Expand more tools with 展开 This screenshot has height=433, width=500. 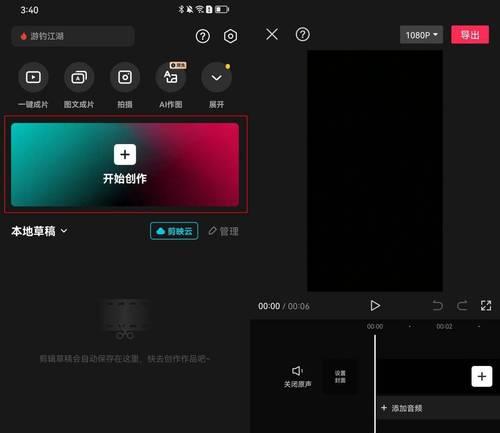216,77
